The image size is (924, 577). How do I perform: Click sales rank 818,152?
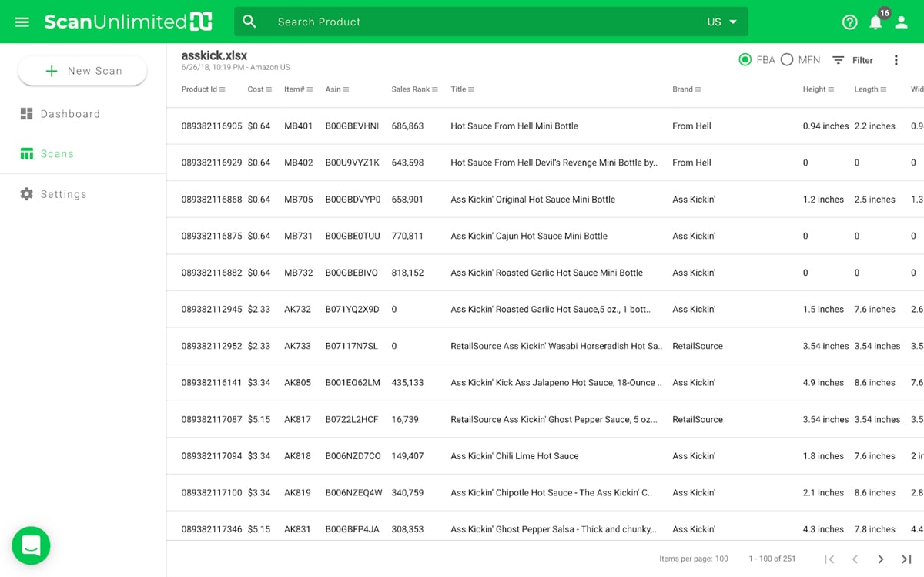click(407, 273)
